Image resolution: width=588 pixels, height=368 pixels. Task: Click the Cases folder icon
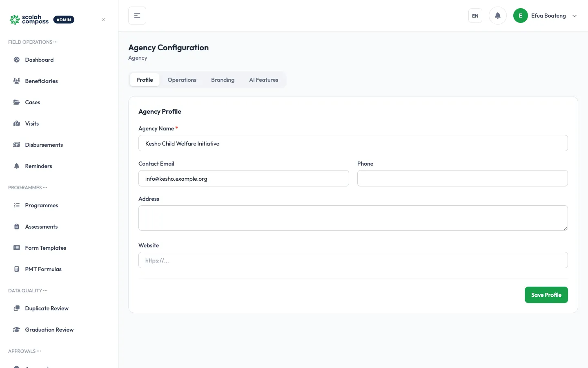coord(17,102)
